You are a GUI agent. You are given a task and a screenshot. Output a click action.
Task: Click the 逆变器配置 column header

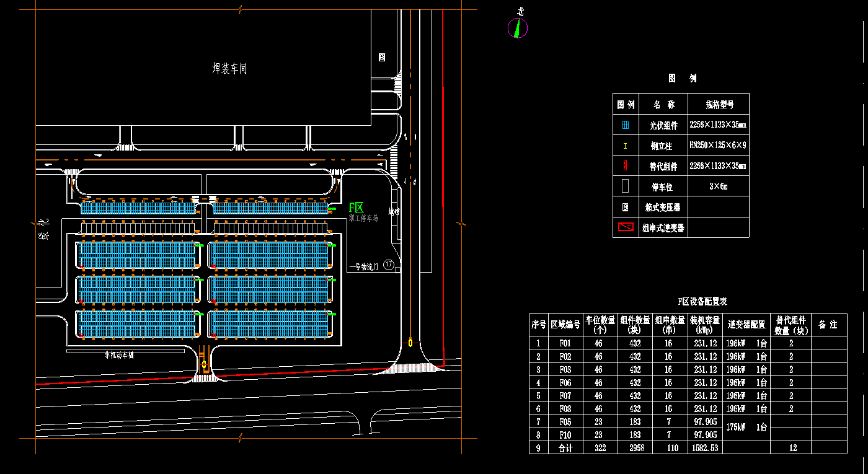pos(746,324)
